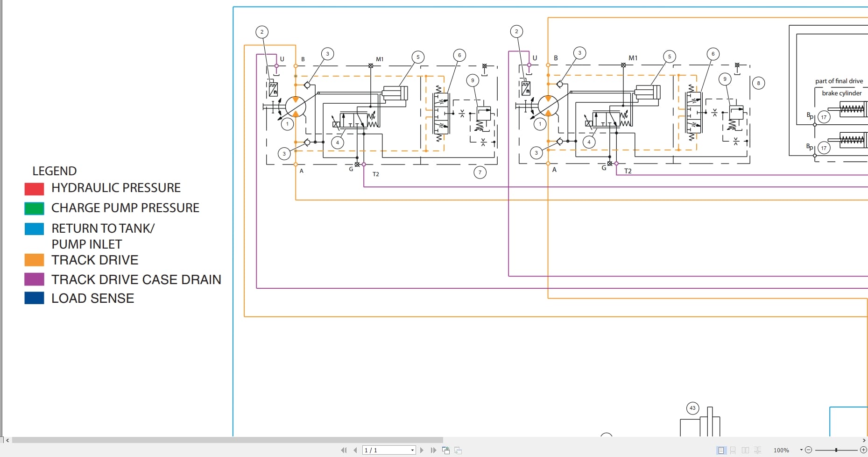Screen dimensions: 868x457
Task: Open the zoom level dropdown
Action: click(x=801, y=450)
